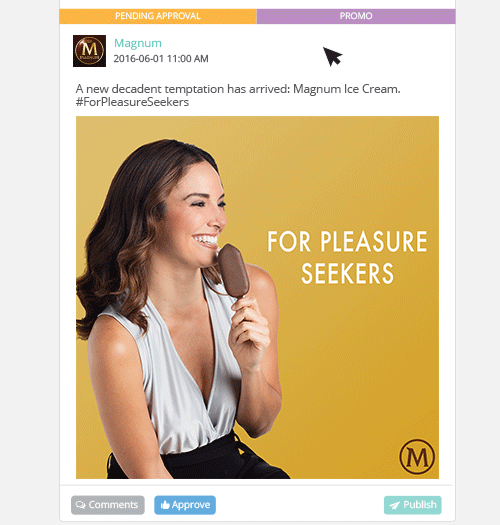Follow the #ForPleasureSeekers hashtag
This screenshot has height=525, width=500.
[132, 102]
